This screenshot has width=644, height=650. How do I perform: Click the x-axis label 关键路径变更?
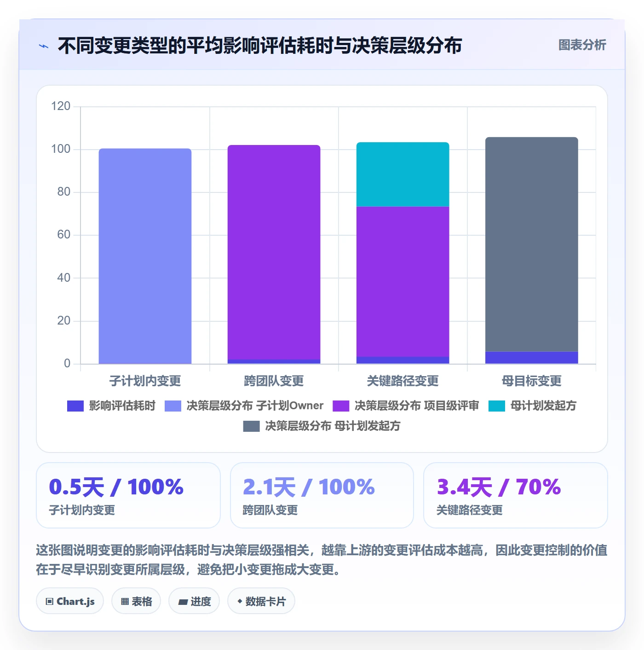(402, 381)
